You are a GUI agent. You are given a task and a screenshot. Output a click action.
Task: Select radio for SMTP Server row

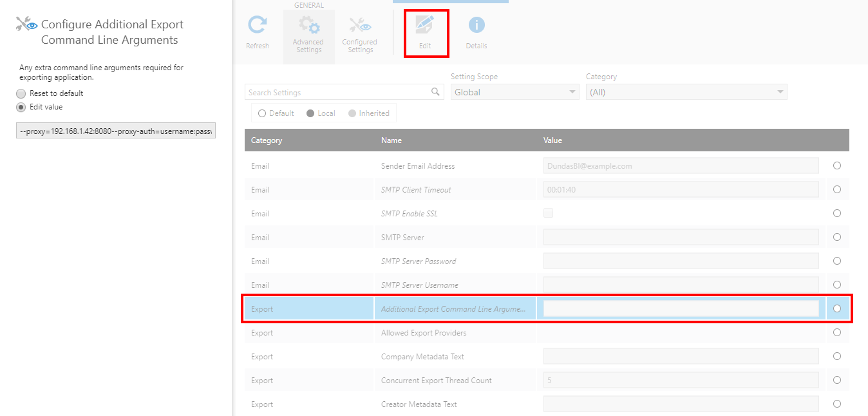click(837, 237)
